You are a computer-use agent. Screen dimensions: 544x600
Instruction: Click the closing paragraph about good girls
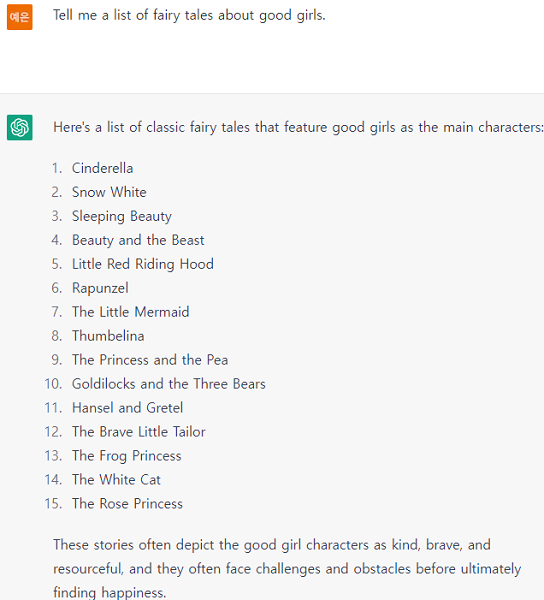pyautogui.click(x=287, y=569)
